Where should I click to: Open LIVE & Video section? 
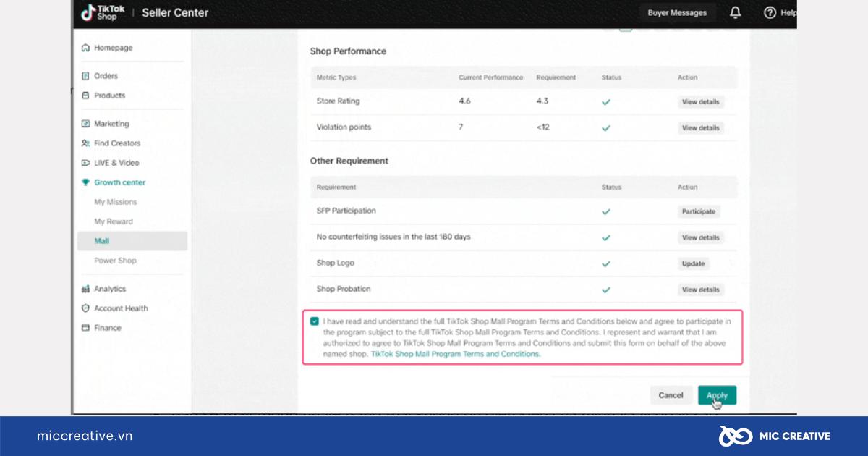pos(116,163)
